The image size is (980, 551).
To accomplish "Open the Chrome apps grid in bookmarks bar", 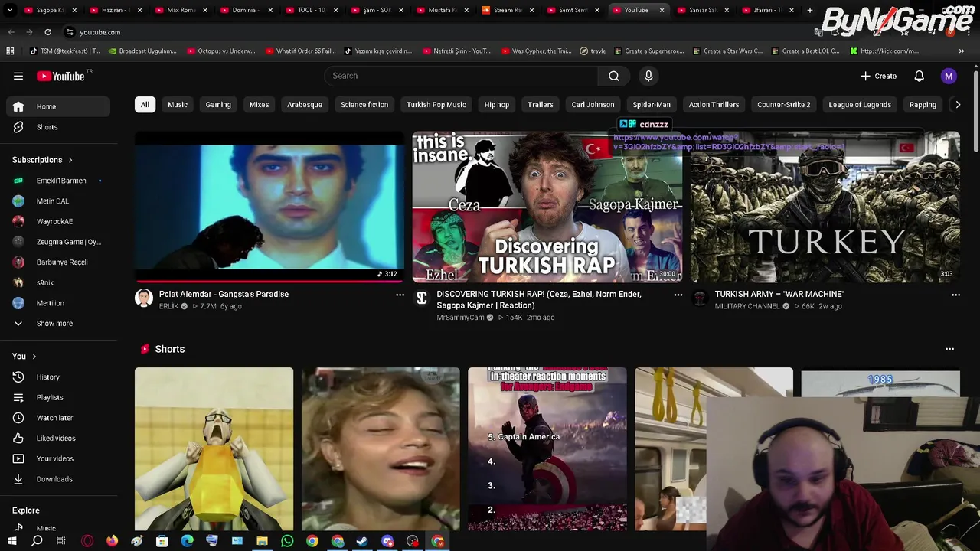I will coord(10,51).
